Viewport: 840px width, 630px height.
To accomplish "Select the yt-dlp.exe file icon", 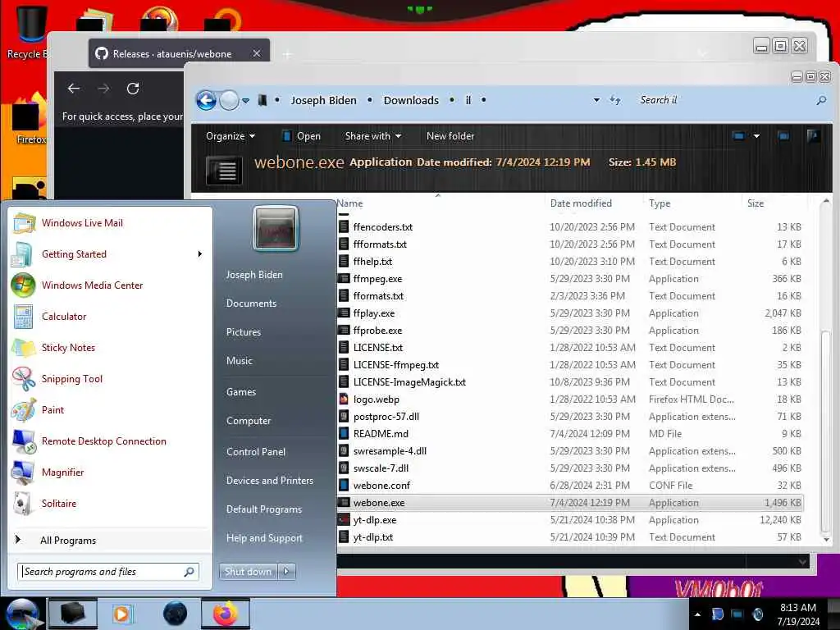I will (x=344, y=519).
